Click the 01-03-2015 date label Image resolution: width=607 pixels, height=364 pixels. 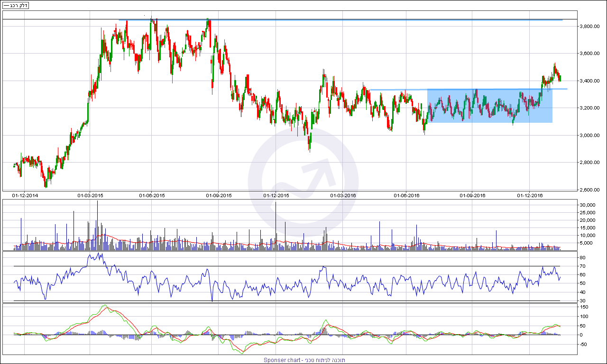pyautogui.click(x=90, y=195)
